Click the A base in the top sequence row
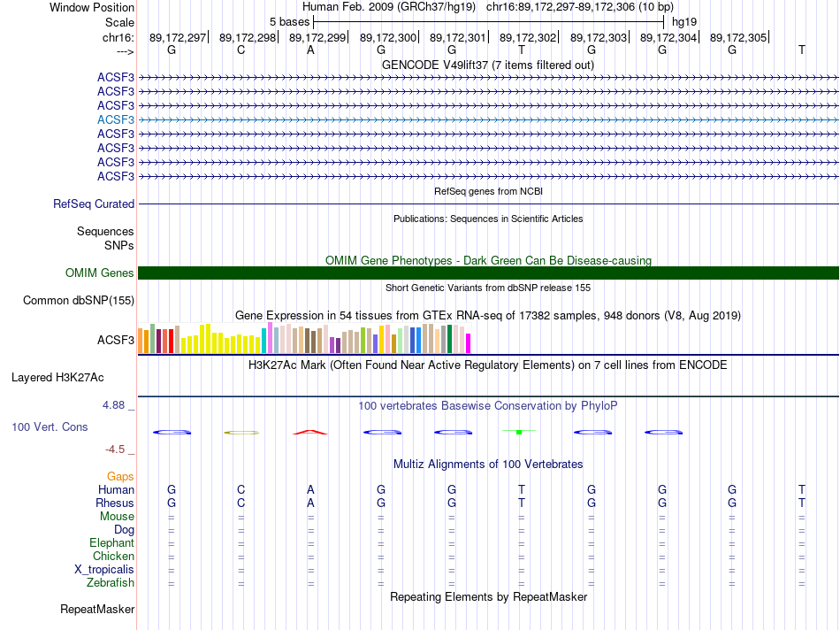The height and width of the screenshot is (630, 840). point(310,50)
